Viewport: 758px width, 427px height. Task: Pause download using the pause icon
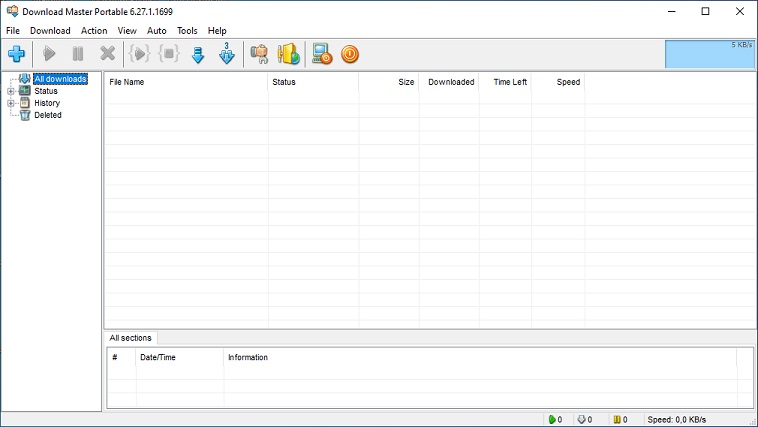pyautogui.click(x=78, y=54)
